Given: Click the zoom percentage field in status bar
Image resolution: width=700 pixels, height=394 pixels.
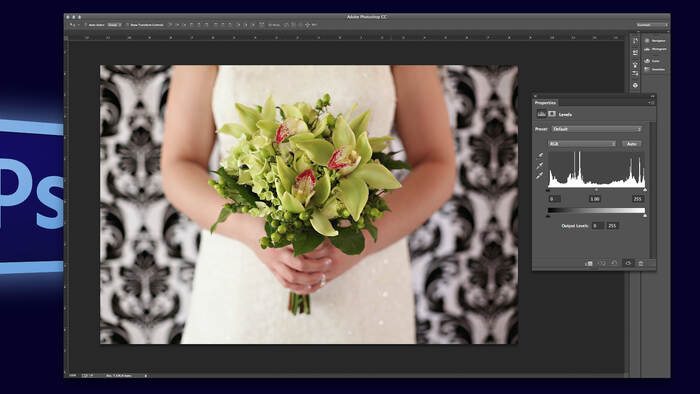Looking at the screenshot, I should [x=73, y=376].
